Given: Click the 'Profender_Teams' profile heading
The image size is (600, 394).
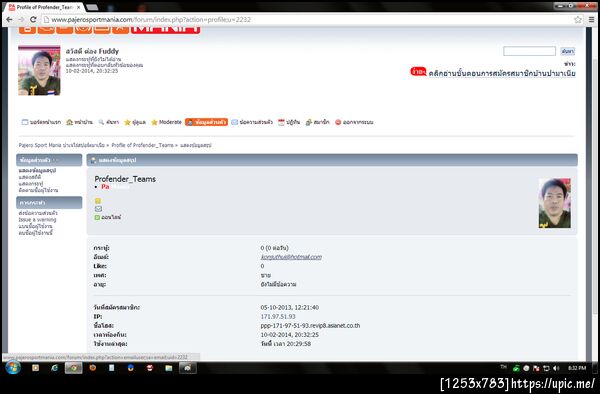Looking at the screenshot, I should 125,179.
